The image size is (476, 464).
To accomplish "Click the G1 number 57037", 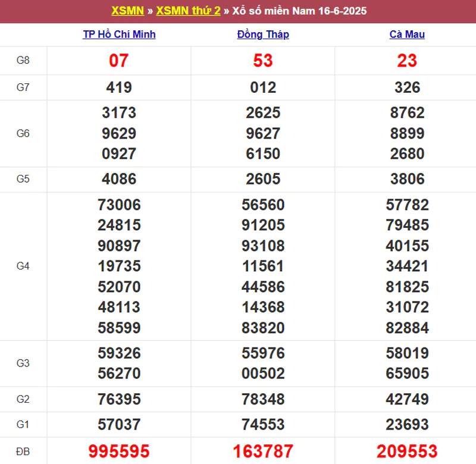I will (x=119, y=424).
